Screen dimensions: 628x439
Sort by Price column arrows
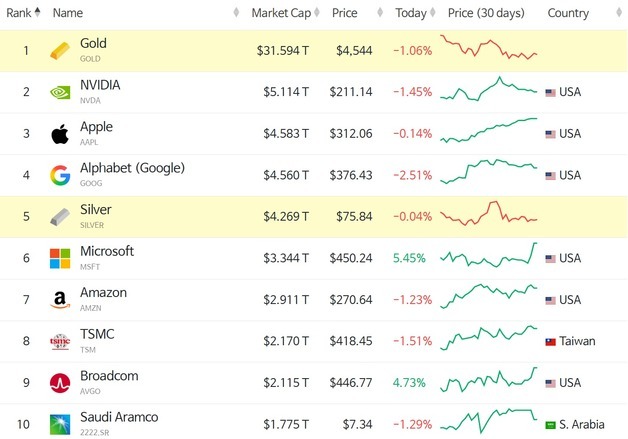(380, 12)
